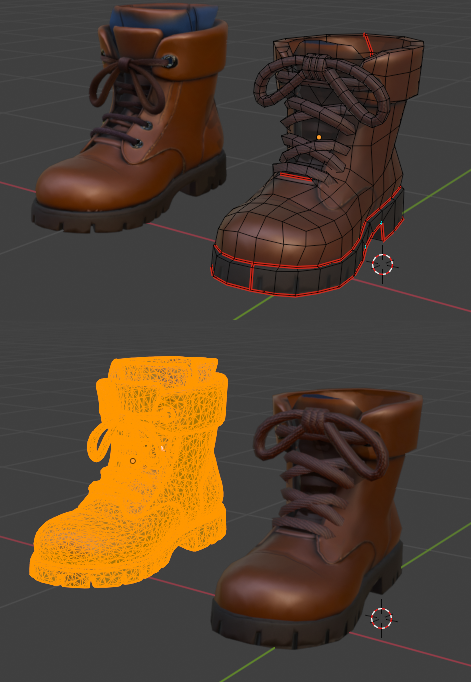This screenshot has height=682, width=471.
Task: Click the orange origin dot on wireframe boot
Action: (x=319, y=137)
